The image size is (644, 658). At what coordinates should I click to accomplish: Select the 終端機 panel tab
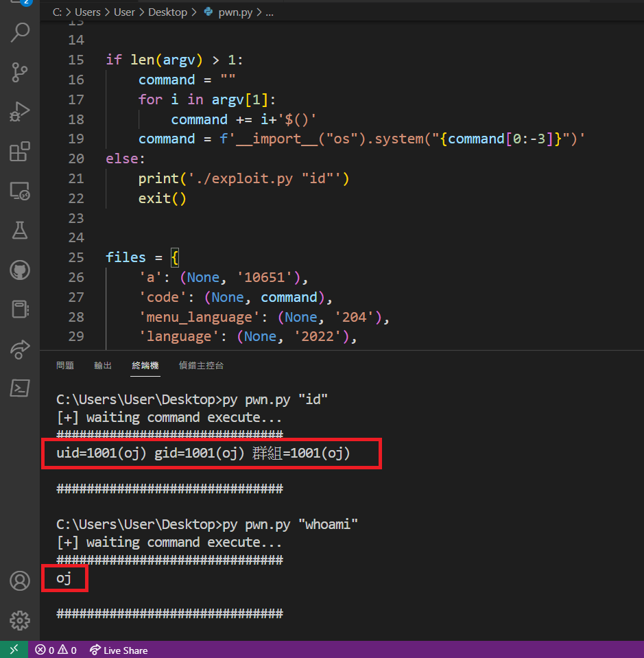pyautogui.click(x=145, y=366)
